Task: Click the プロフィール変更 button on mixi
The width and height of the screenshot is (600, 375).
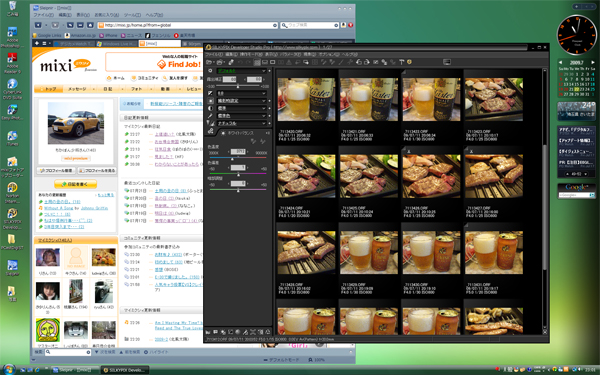Action: click(x=56, y=170)
